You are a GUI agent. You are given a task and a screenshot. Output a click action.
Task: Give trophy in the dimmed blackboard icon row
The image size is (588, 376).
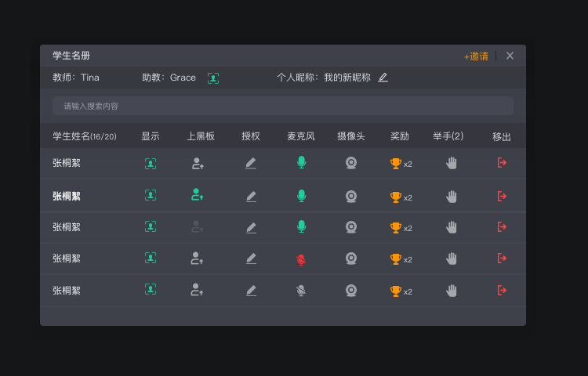396,228
